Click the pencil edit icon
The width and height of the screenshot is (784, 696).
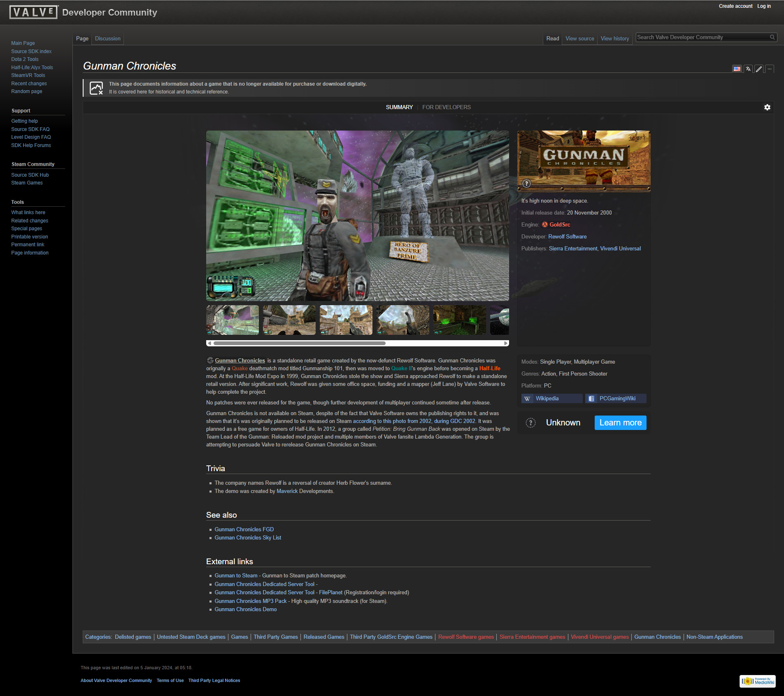(759, 69)
